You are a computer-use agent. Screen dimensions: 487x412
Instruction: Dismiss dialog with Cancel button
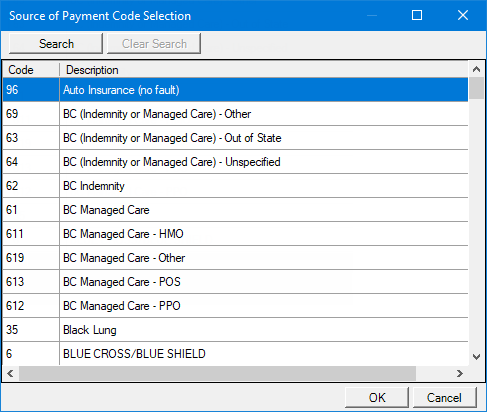pos(445,397)
